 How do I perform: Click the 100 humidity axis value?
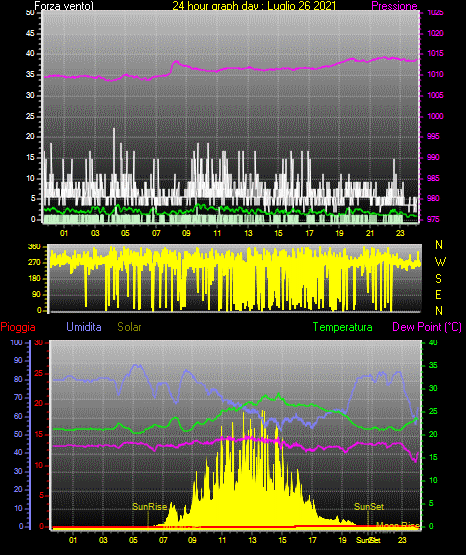(x=16, y=343)
